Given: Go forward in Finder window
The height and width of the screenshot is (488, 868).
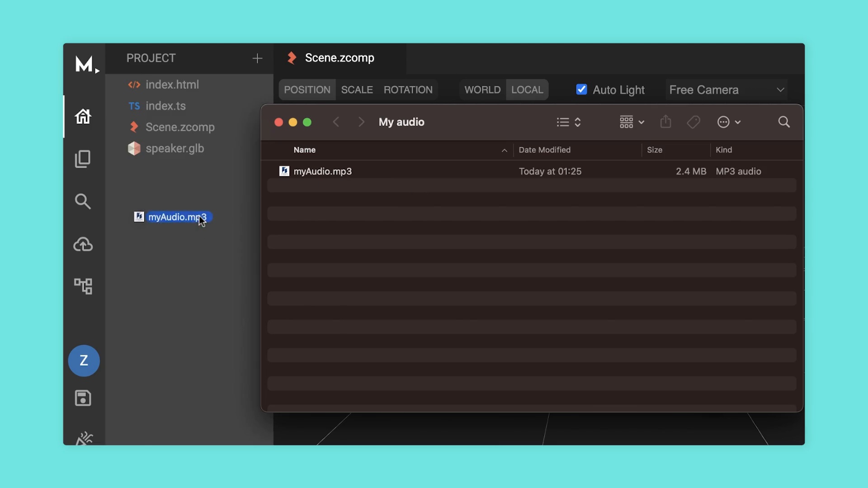Looking at the screenshot, I should [x=361, y=122].
